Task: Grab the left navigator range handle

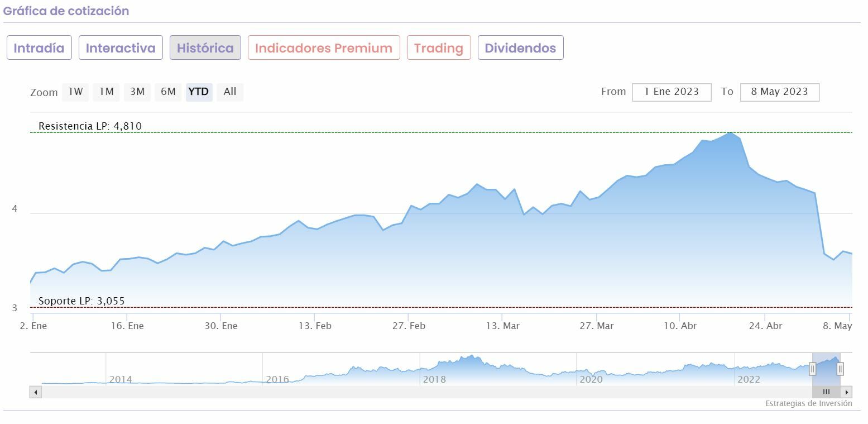Action: coord(813,369)
